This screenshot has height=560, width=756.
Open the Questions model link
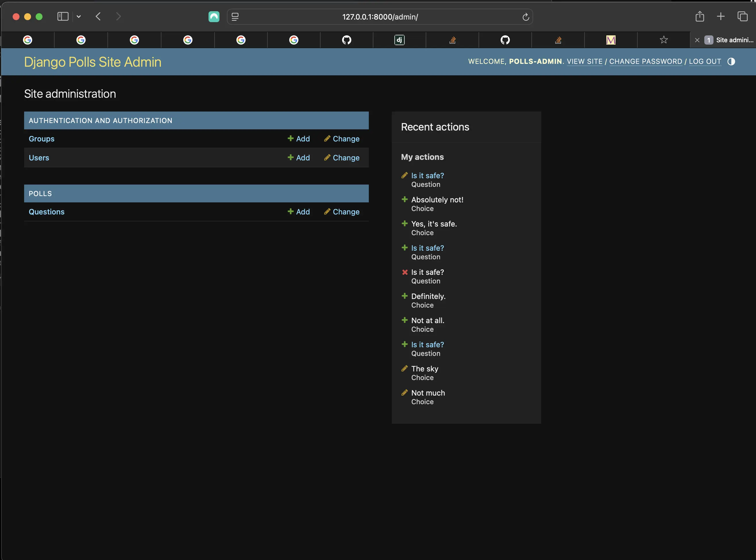pyautogui.click(x=47, y=212)
